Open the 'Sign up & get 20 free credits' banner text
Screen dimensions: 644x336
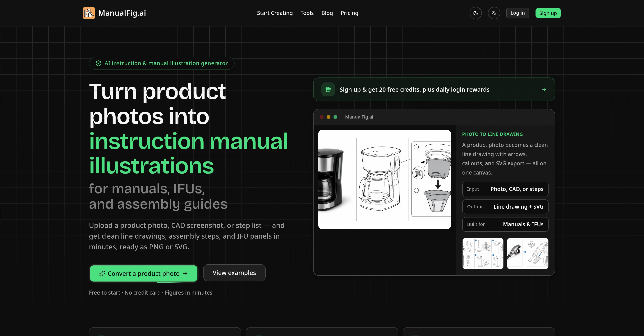tap(415, 89)
